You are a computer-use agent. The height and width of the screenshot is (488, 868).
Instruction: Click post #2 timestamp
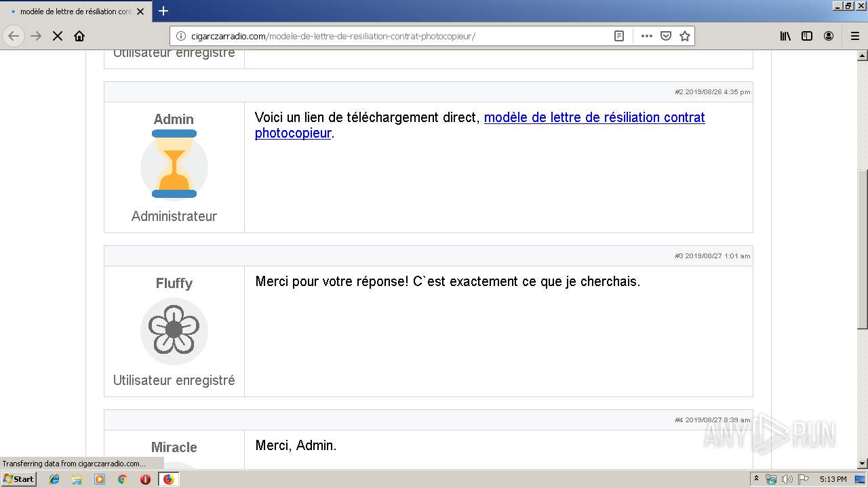713,91
